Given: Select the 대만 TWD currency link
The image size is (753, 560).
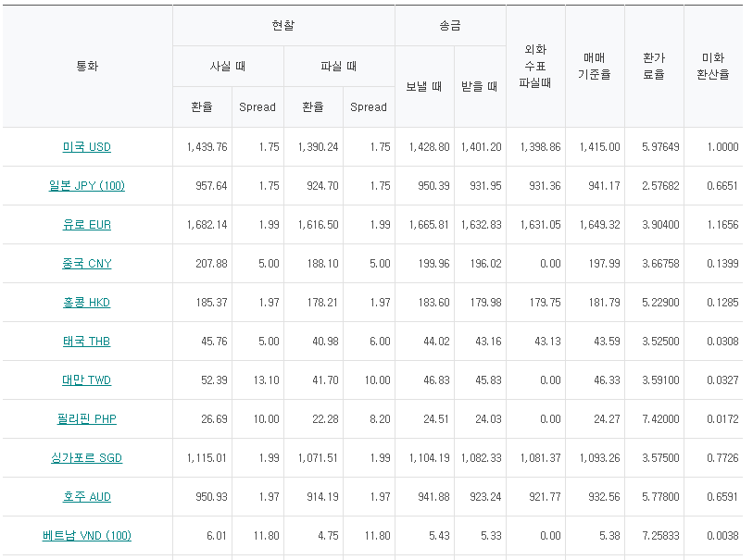Looking at the screenshot, I should [86, 380].
